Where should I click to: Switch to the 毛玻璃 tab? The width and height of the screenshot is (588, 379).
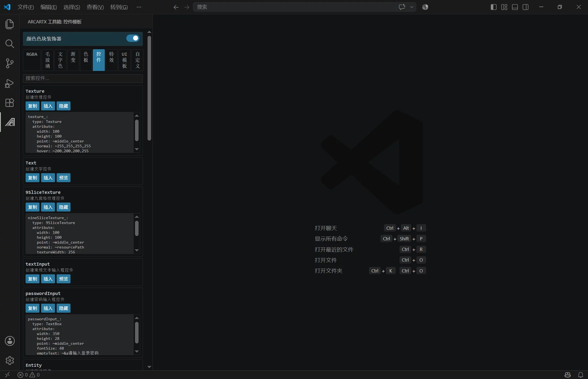point(48,60)
